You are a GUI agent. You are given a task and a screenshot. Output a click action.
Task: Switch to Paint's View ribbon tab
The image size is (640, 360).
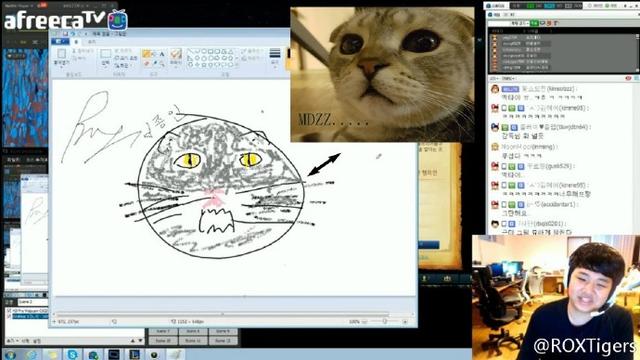pyautogui.click(x=92, y=42)
